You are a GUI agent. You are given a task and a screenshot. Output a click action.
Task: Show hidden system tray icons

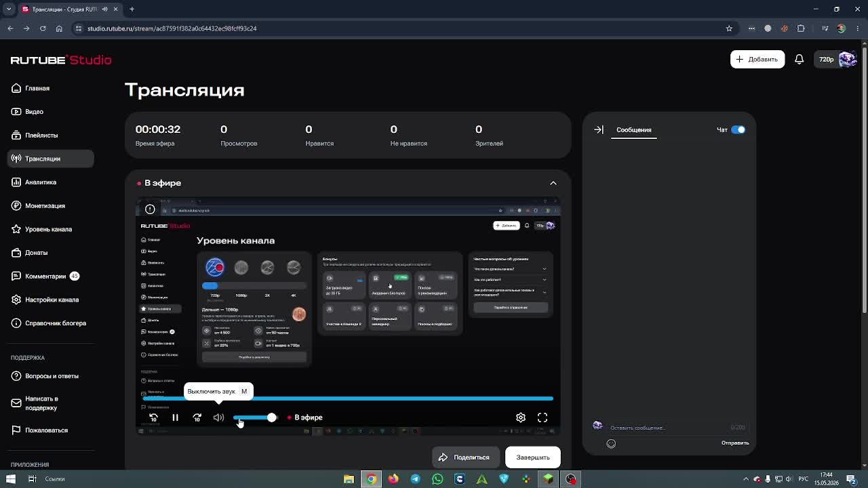(x=746, y=479)
